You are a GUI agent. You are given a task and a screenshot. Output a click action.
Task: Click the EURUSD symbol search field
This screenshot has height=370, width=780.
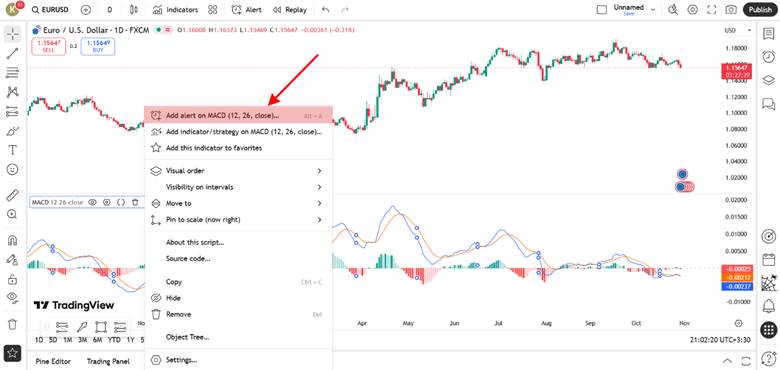(50, 9)
